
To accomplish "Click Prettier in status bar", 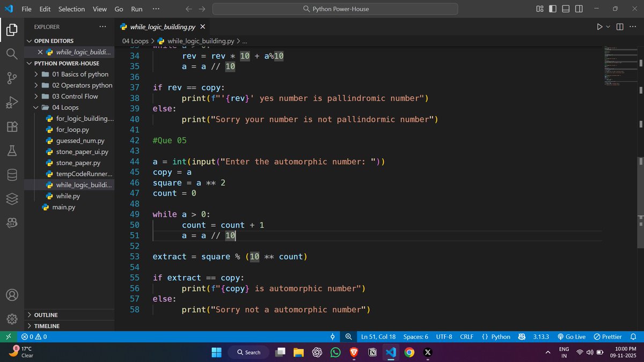I will pyautogui.click(x=608, y=337).
